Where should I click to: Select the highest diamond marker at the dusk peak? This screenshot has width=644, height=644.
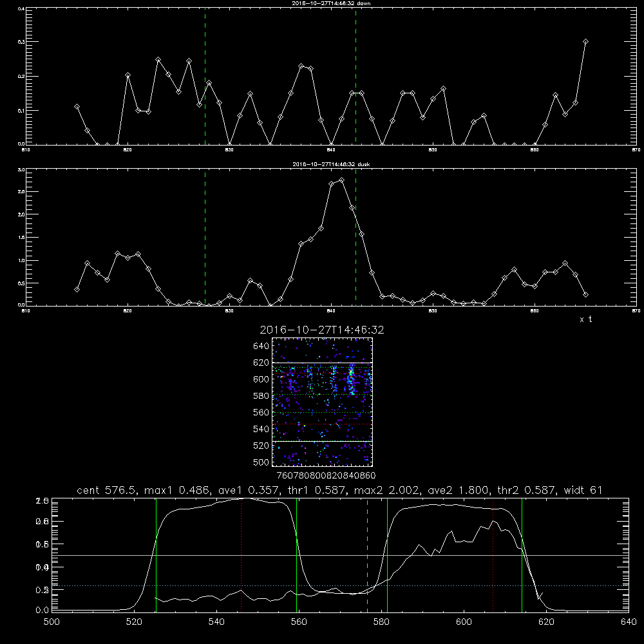[341, 180]
